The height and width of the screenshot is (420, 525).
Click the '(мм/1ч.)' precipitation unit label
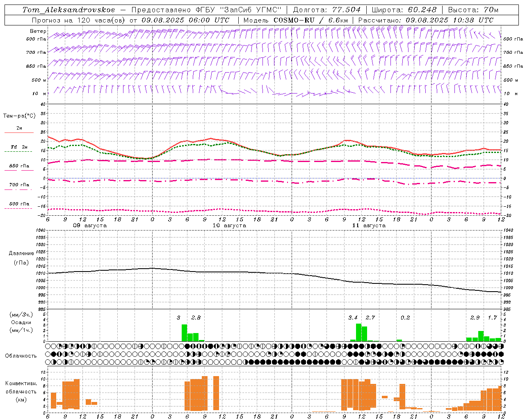[21, 330]
